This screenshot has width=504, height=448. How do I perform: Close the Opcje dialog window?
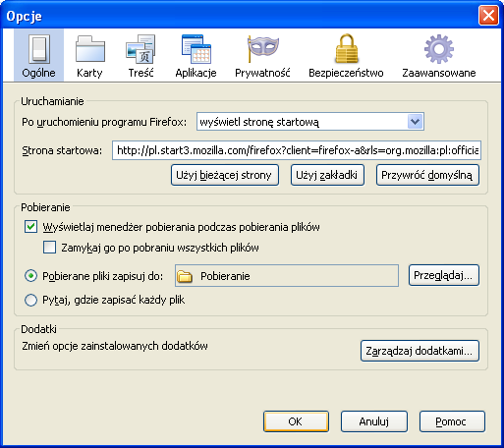(488, 16)
